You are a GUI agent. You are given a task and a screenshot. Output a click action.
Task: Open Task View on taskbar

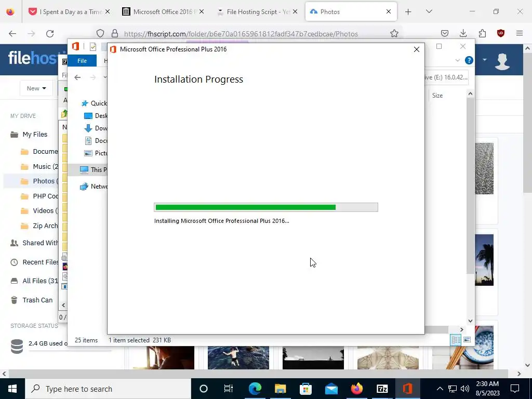click(x=229, y=389)
